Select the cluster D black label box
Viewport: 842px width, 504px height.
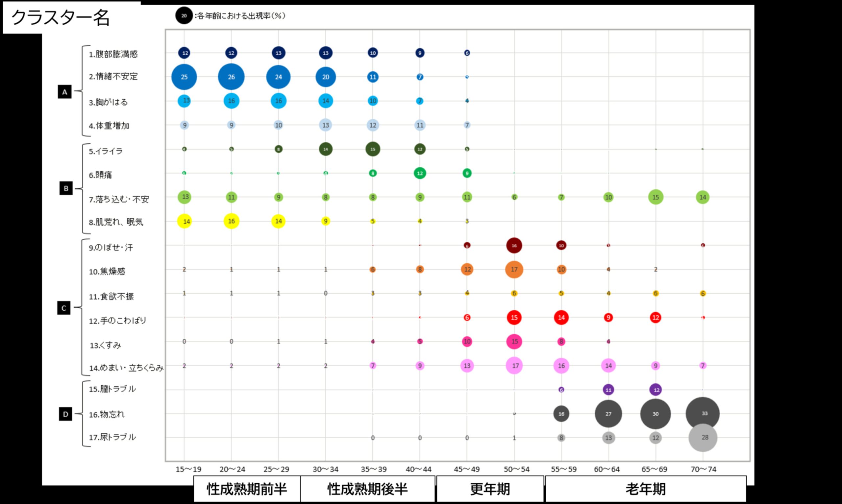[x=65, y=414]
